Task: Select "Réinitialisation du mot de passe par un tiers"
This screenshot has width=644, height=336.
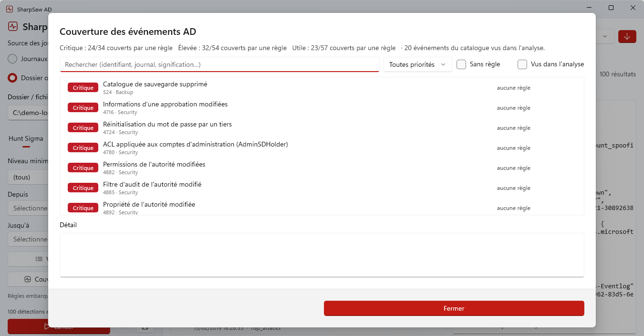Action: pyautogui.click(x=322, y=128)
